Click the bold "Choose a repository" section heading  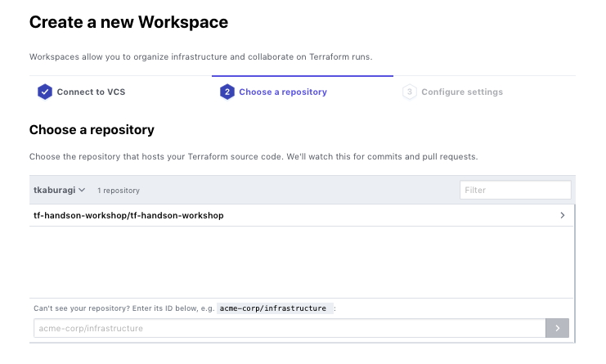92,129
